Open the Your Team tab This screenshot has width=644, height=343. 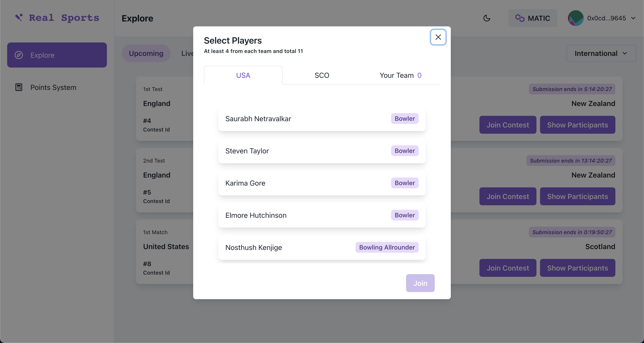[x=400, y=75]
